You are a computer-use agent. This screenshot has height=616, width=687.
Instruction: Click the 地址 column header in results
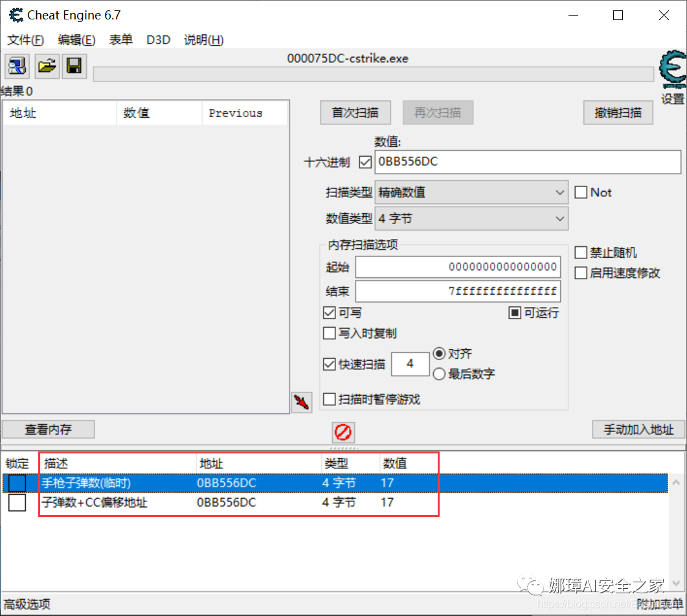[x=60, y=113]
